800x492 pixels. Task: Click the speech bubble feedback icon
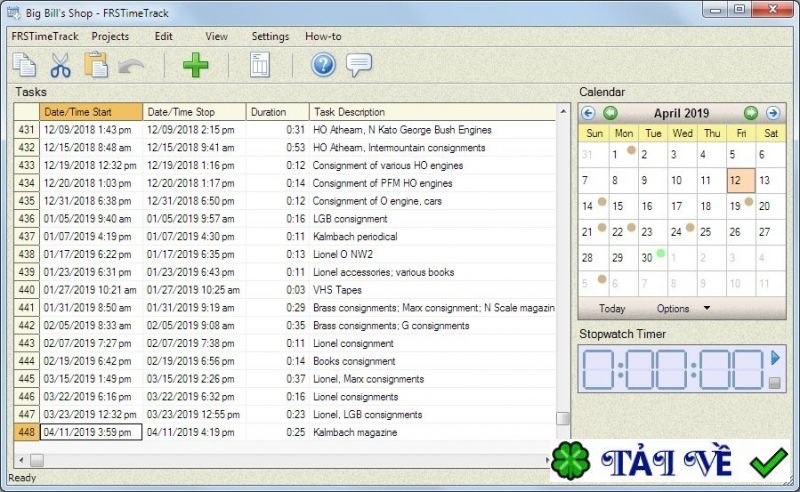pyautogui.click(x=359, y=65)
